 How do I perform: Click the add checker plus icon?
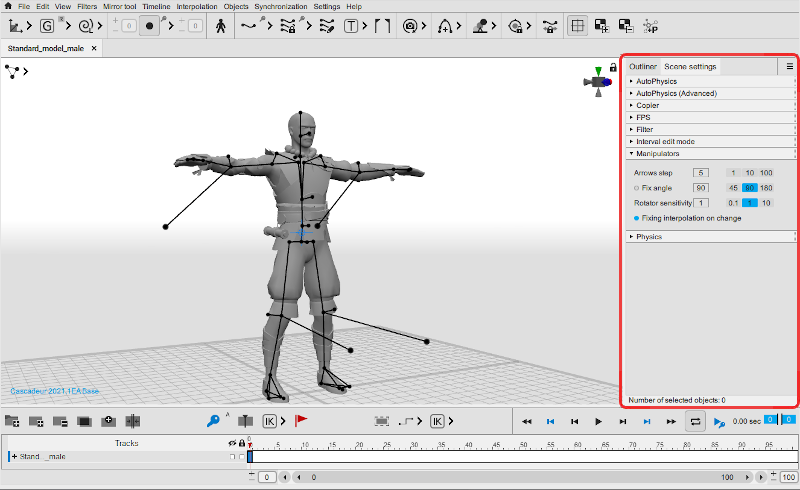(x=602, y=26)
